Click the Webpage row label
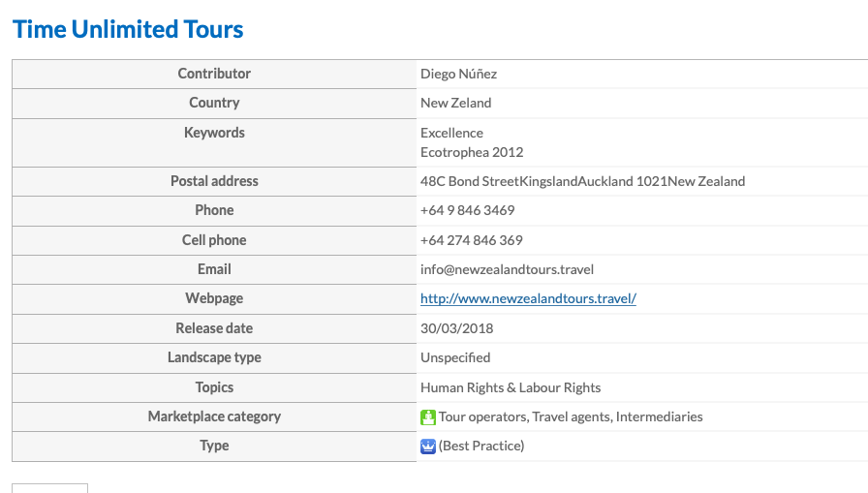Screen dimensions: 868x493 pos(214,298)
